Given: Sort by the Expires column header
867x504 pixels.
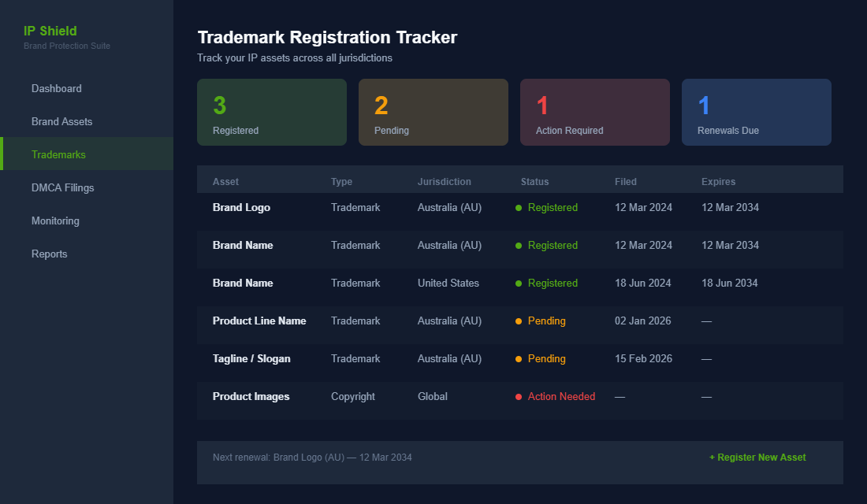Looking at the screenshot, I should pos(718,181).
